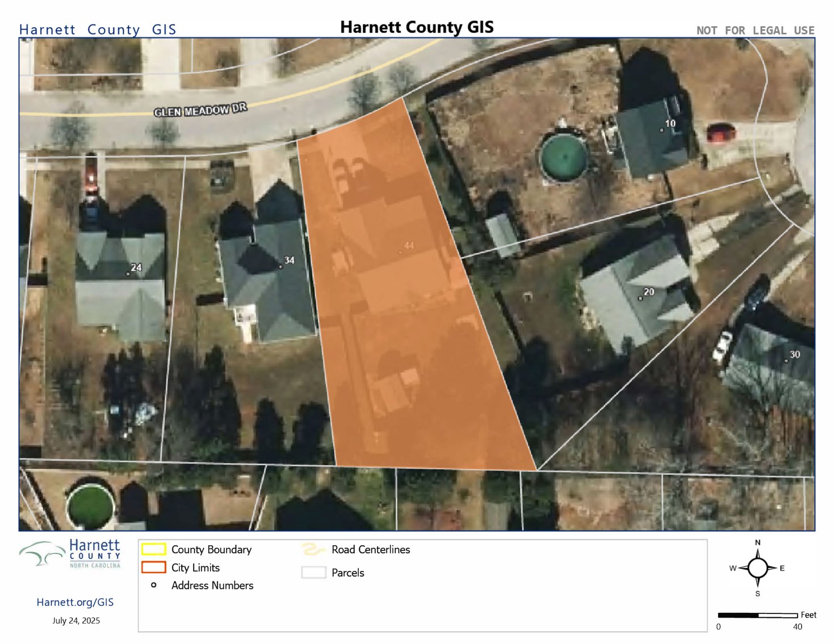Viewport: 834px width, 644px height.
Task: Toggle the City Limits legend entry
Action: coord(195,567)
